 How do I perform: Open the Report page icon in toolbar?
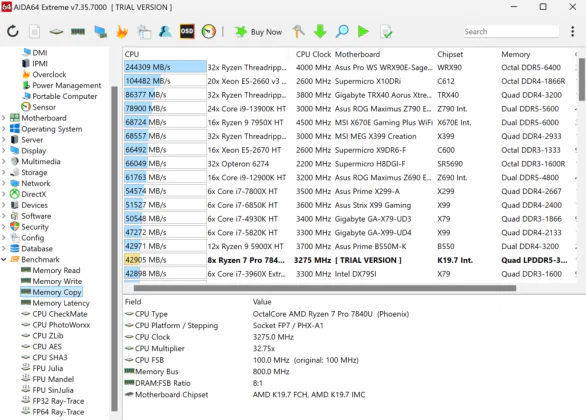tap(34, 31)
